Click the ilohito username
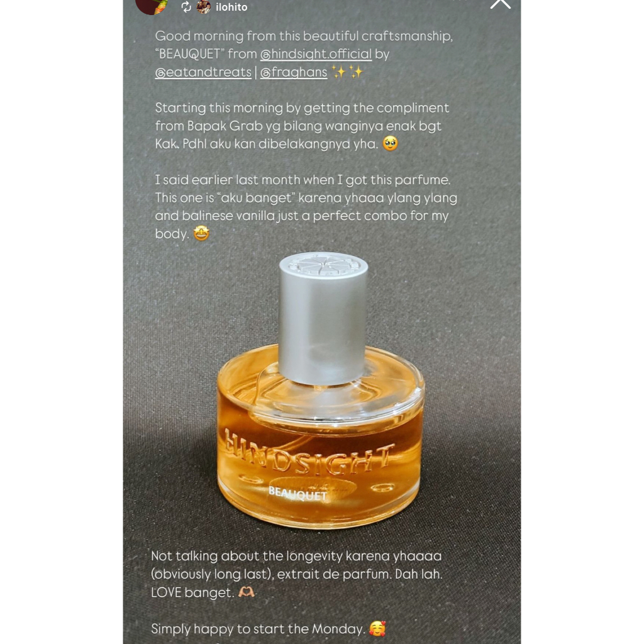The width and height of the screenshot is (644, 644). point(231,7)
